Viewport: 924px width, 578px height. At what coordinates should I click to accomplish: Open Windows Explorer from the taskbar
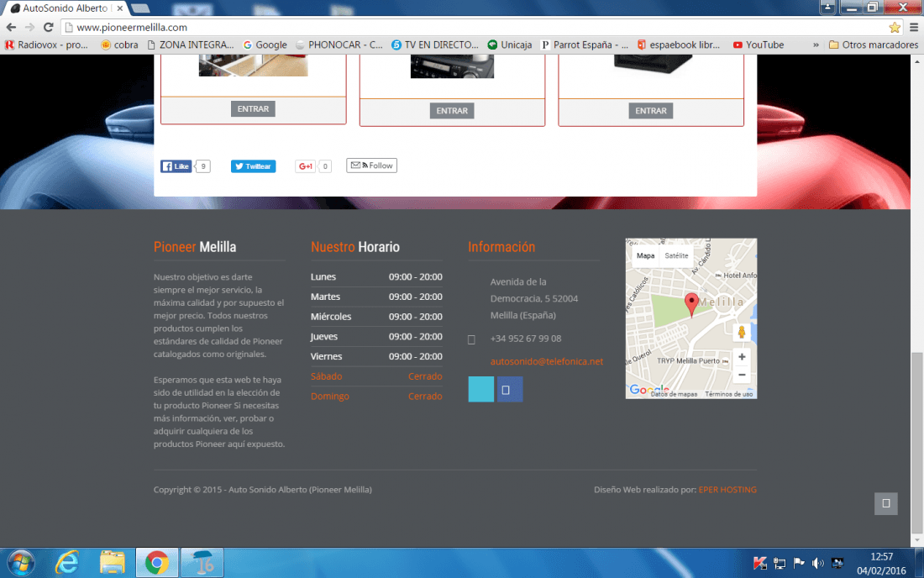point(112,563)
